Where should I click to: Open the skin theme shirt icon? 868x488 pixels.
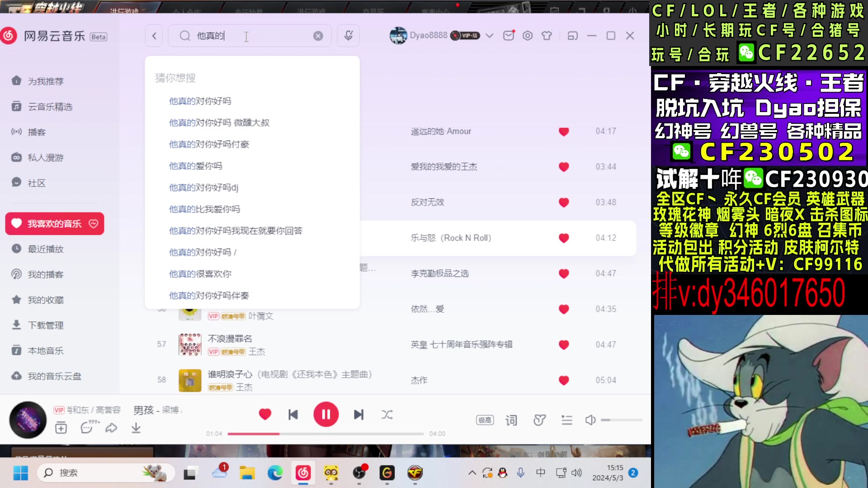pos(547,36)
